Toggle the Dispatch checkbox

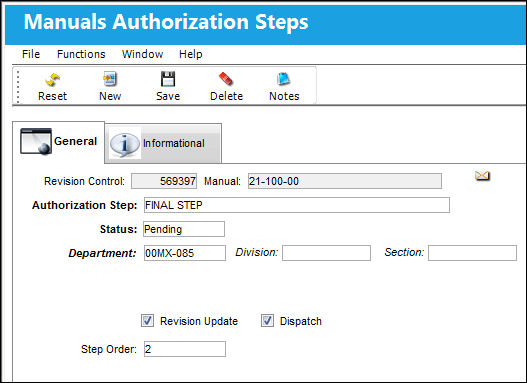(267, 321)
